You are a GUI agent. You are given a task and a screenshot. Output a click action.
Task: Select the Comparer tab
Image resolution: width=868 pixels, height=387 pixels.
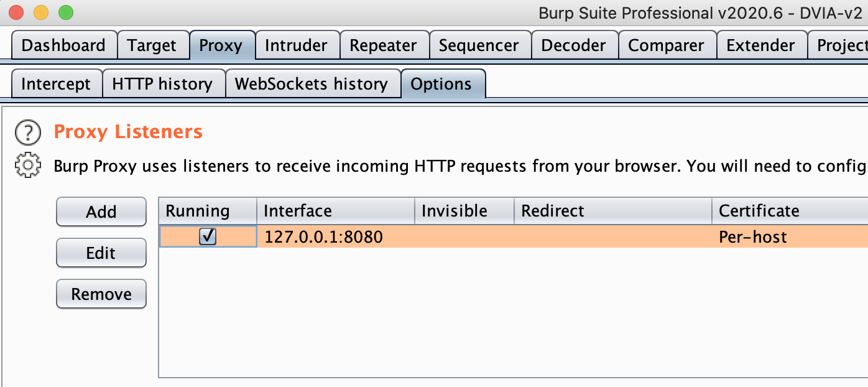coord(667,45)
